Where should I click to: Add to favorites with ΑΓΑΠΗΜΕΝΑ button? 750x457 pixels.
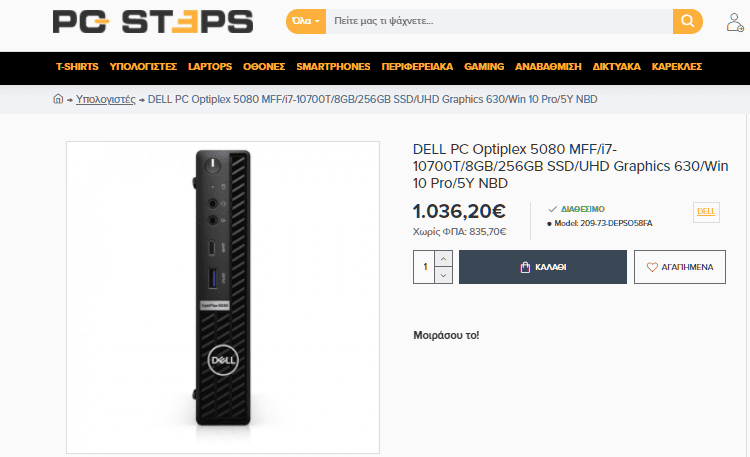[x=680, y=267]
